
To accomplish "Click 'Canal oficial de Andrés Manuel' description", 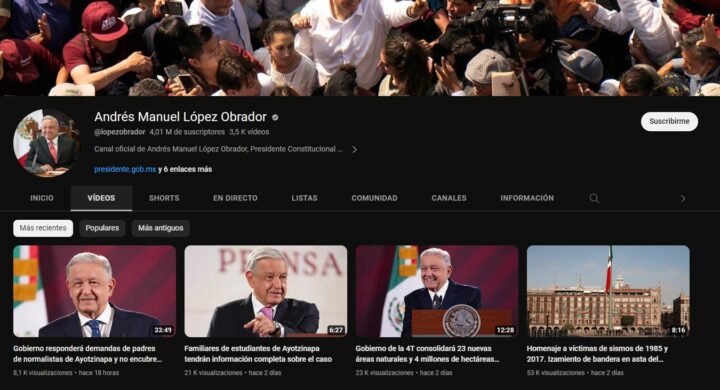I will click(x=218, y=149).
